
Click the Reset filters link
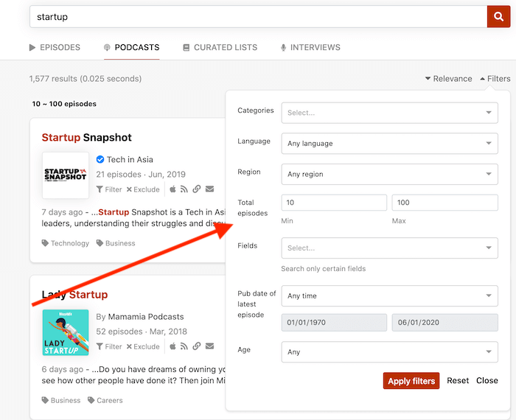458,380
